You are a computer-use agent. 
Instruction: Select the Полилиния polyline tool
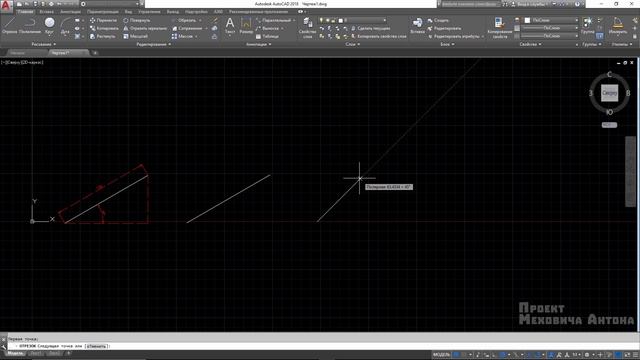(x=30, y=26)
